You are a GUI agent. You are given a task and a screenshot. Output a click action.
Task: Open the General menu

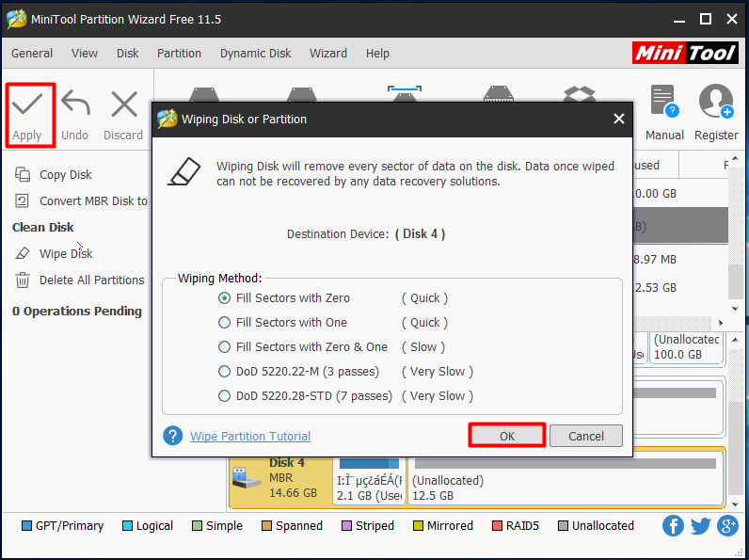click(x=32, y=53)
